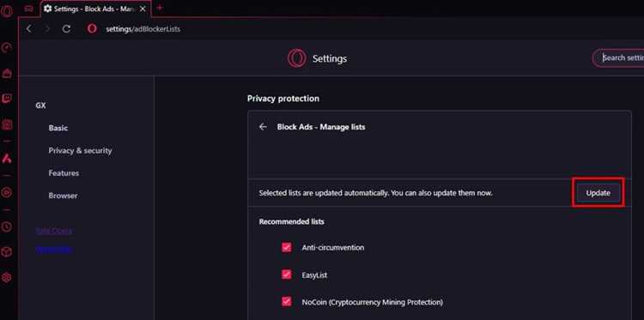Close the Settings - Block Ads tab

point(143,9)
